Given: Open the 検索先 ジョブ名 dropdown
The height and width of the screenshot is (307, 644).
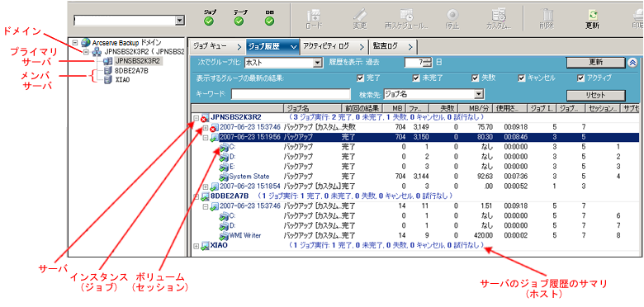Looking at the screenshot, I should (x=478, y=94).
